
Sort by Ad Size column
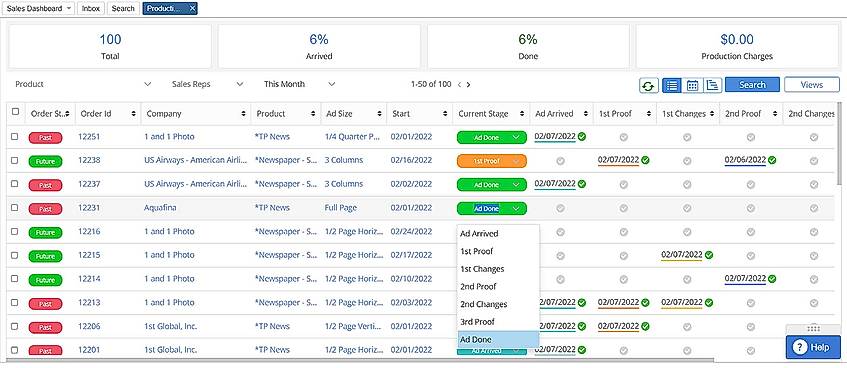click(379, 114)
